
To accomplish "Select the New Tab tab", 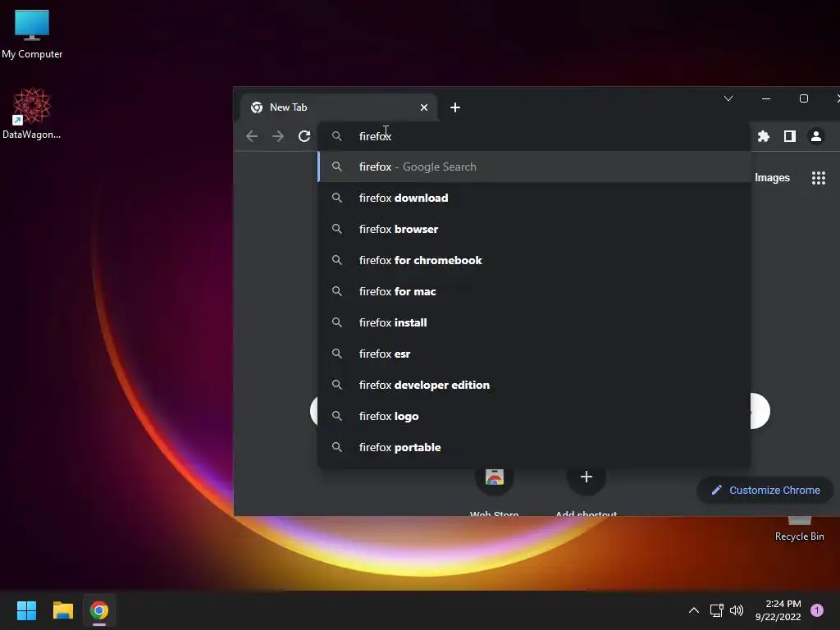I will click(x=339, y=107).
